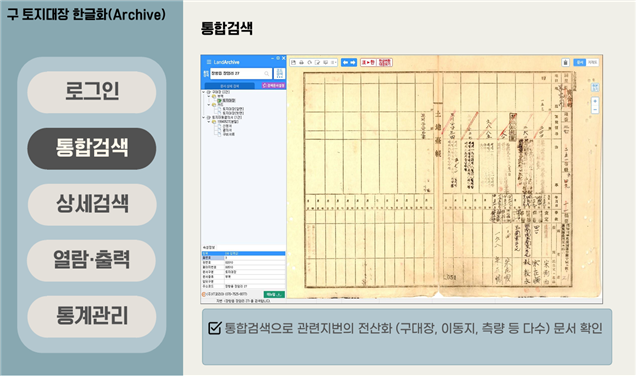Go to next page with right arrow

[x=353, y=62]
